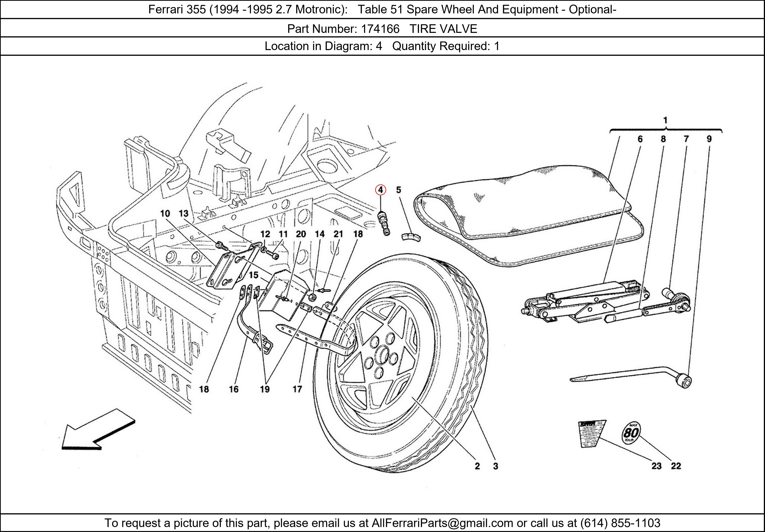Click the circled number 4 callout
The width and height of the screenshot is (765, 532).
(x=381, y=190)
